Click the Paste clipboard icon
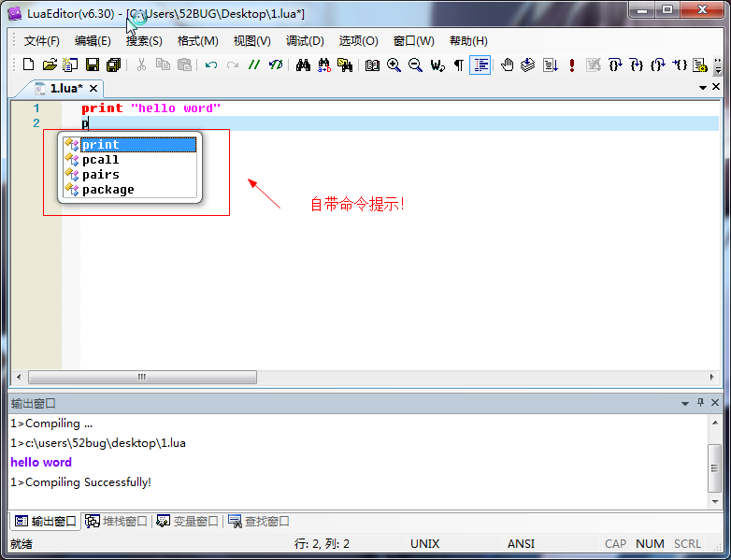The width and height of the screenshot is (731, 560). point(184,65)
